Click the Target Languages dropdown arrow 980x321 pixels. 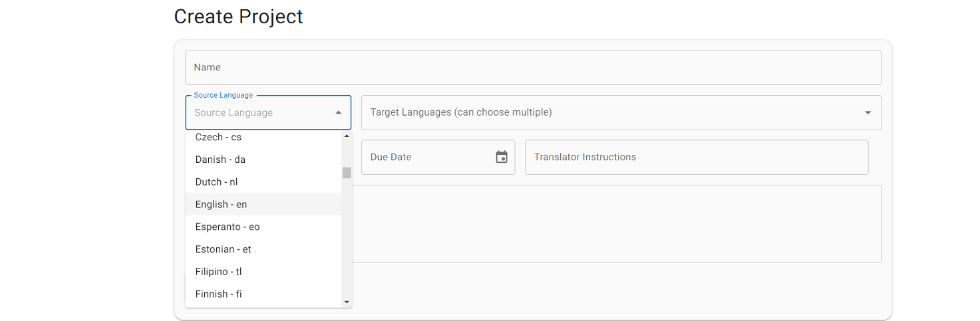tap(868, 113)
